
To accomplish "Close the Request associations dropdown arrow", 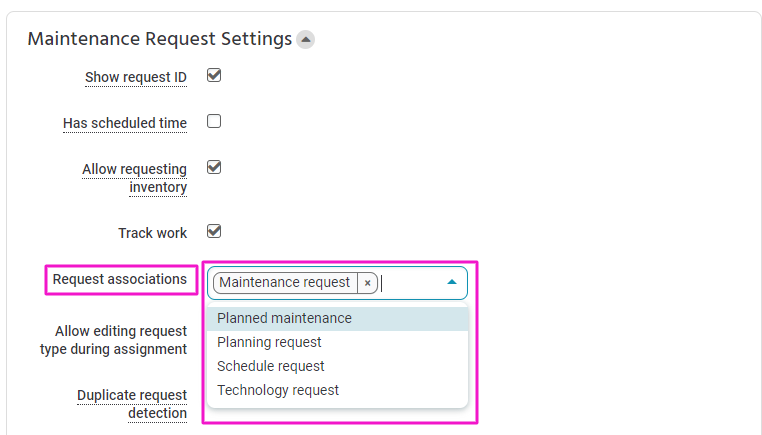I will 452,282.
